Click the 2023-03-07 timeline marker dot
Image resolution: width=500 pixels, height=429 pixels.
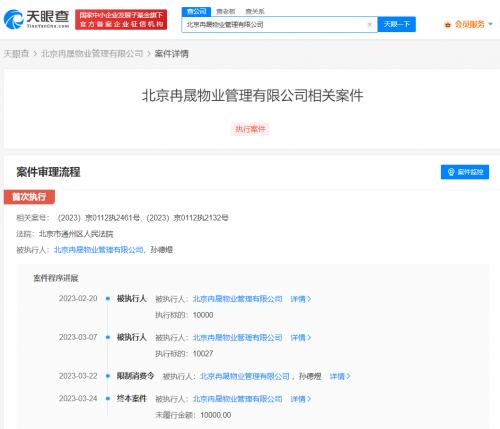[x=108, y=337]
